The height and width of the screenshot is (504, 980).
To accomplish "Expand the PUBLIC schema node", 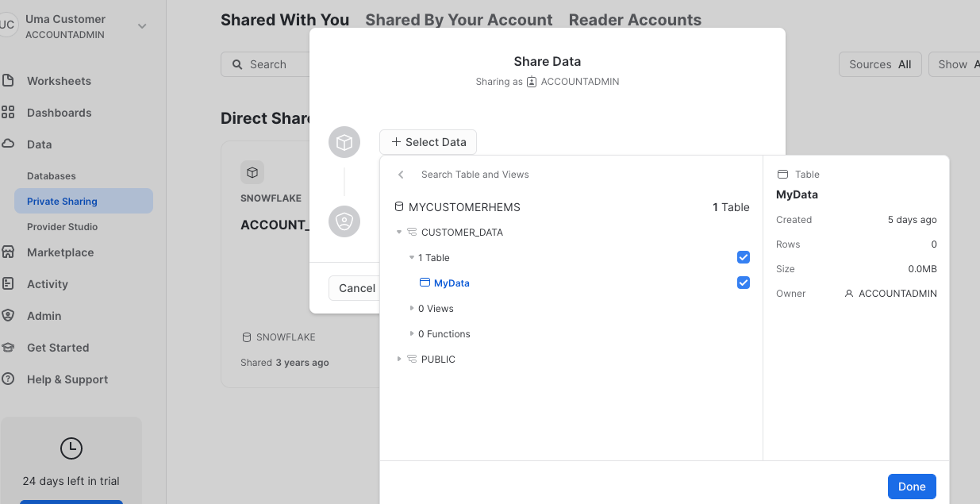I will pos(399,360).
